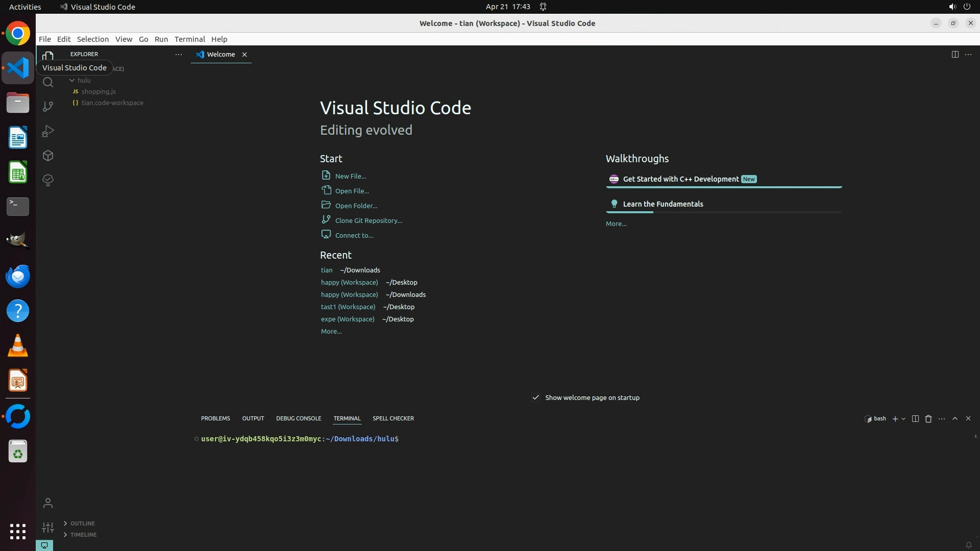Open the Search view in activity bar
The height and width of the screenshot is (551, 980).
pyautogui.click(x=48, y=82)
